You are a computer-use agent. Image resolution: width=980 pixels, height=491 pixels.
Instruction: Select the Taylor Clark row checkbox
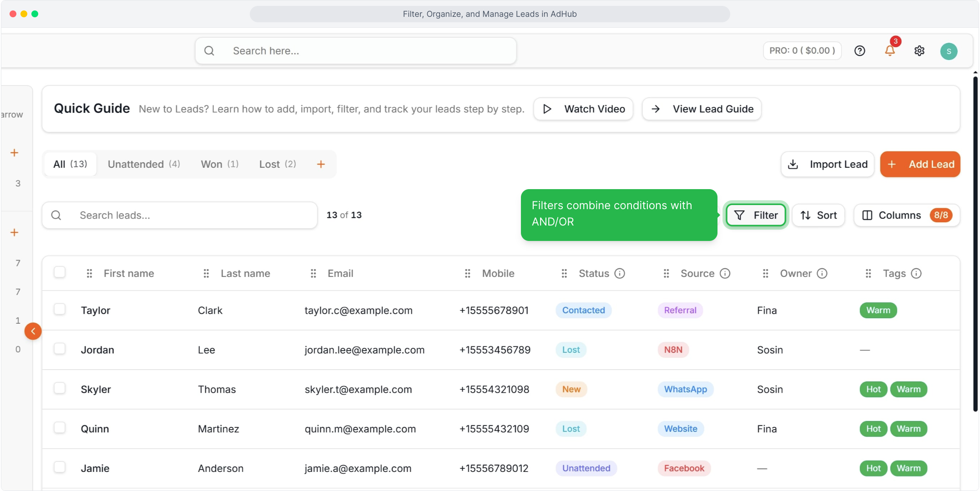click(x=60, y=309)
